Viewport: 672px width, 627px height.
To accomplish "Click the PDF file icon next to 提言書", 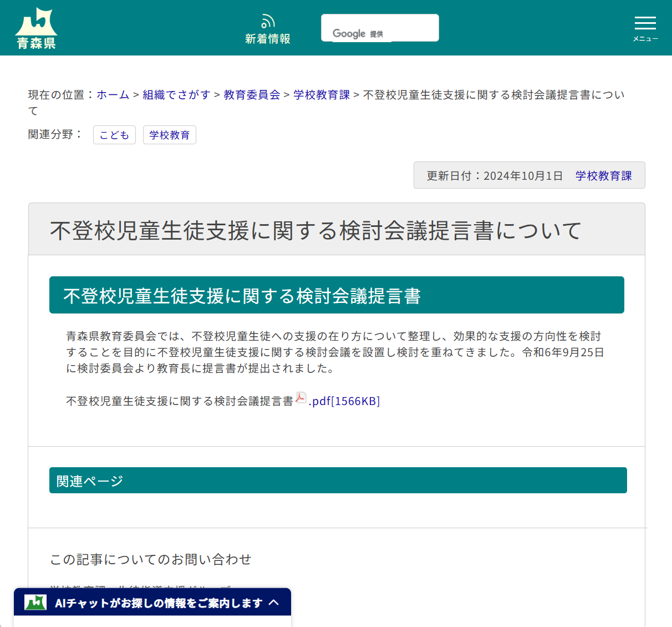I will pyautogui.click(x=300, y=397).
